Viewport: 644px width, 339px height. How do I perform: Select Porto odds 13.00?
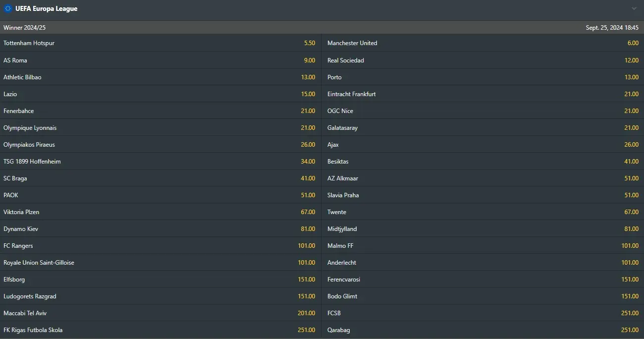(x=631, y=77)
